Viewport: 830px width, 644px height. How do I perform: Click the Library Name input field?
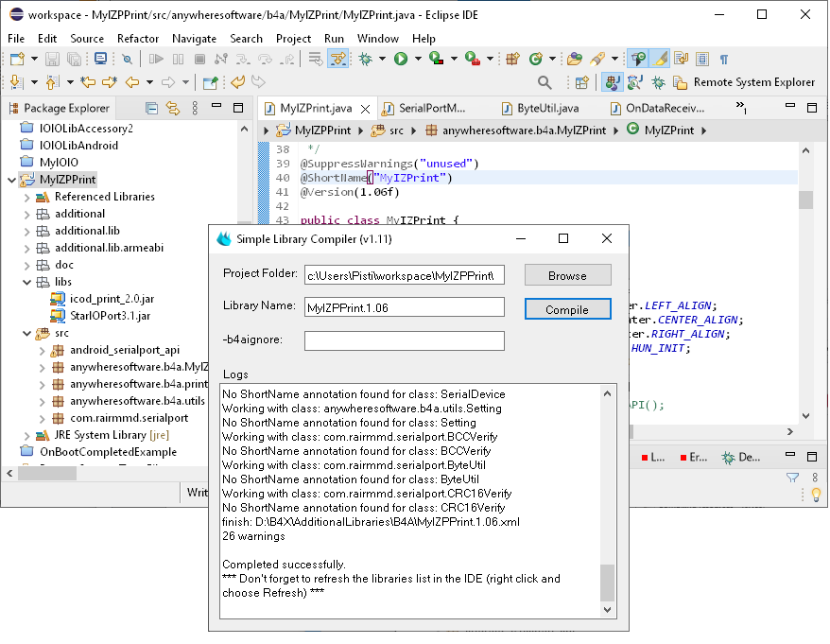pyautogui.click(x=405, y=307)
